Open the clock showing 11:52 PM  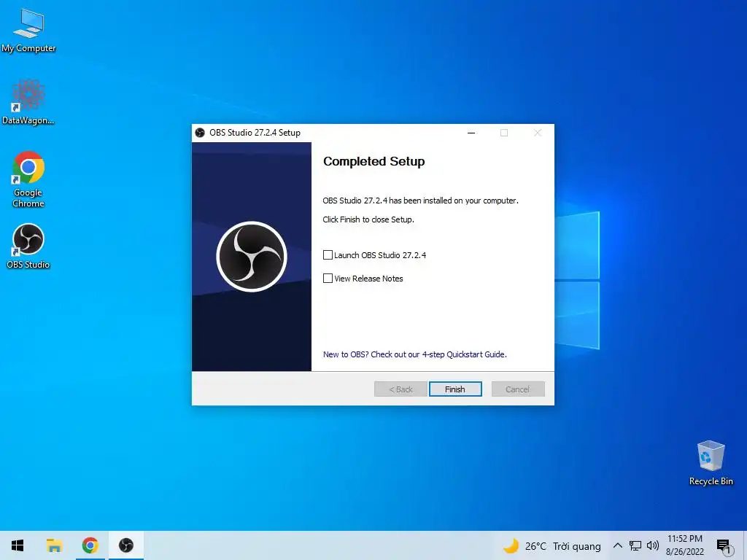coord(684,545)
